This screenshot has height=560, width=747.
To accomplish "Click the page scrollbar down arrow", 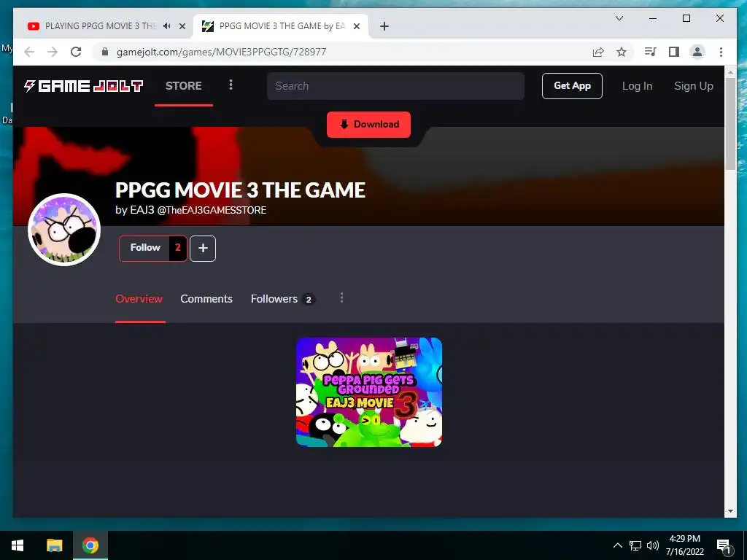I will 730,511.
